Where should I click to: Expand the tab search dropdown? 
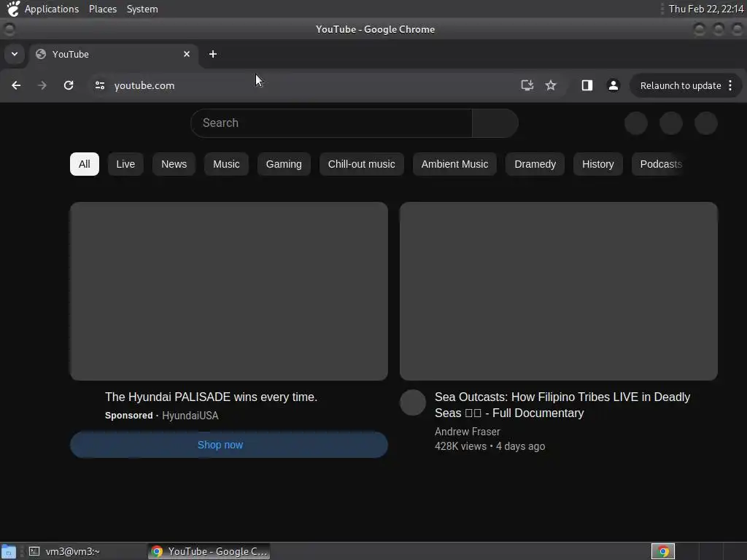coord(15,54)
